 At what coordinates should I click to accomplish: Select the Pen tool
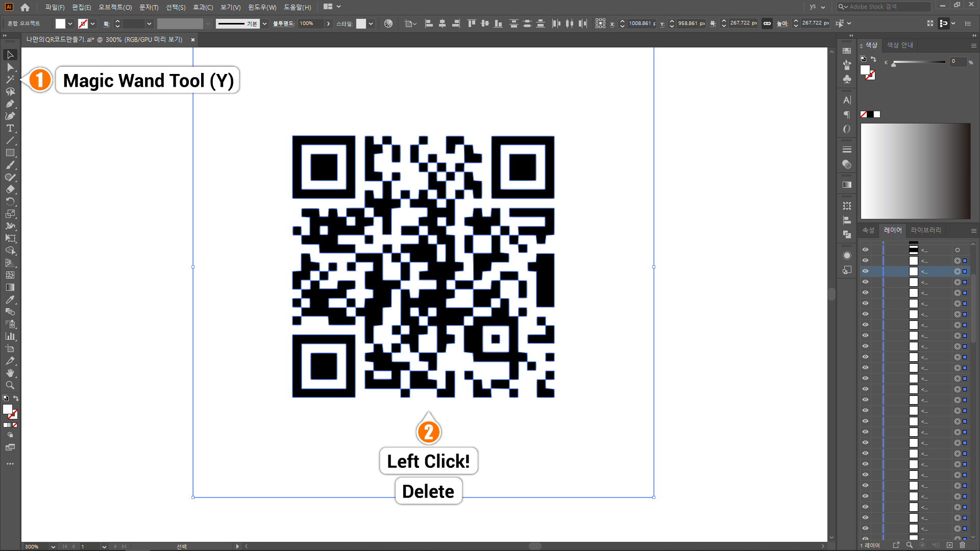point(10,104)
